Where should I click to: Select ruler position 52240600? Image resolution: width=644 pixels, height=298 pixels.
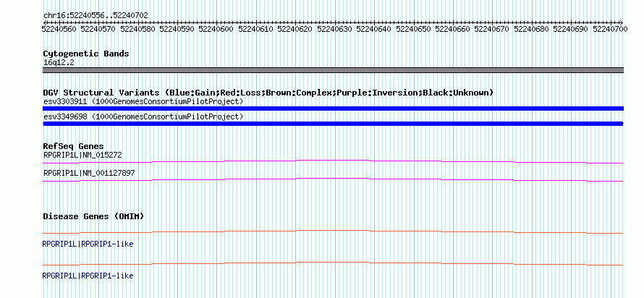(216, 29)
